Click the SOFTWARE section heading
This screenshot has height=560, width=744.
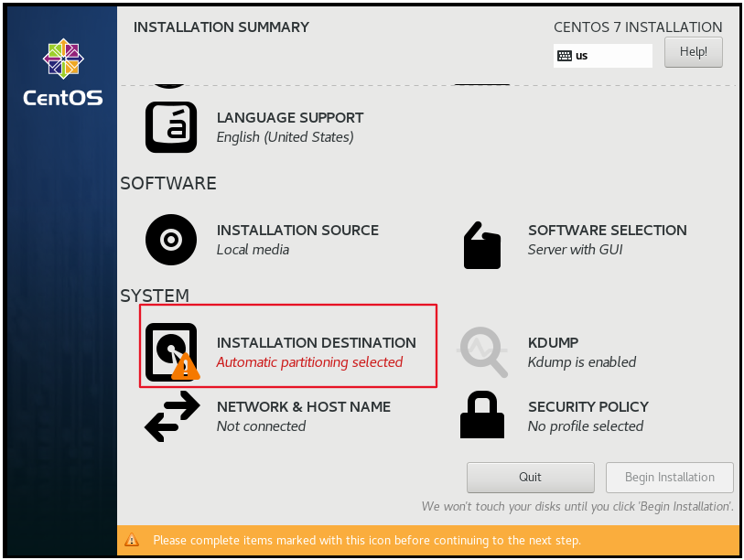(168, 183)
